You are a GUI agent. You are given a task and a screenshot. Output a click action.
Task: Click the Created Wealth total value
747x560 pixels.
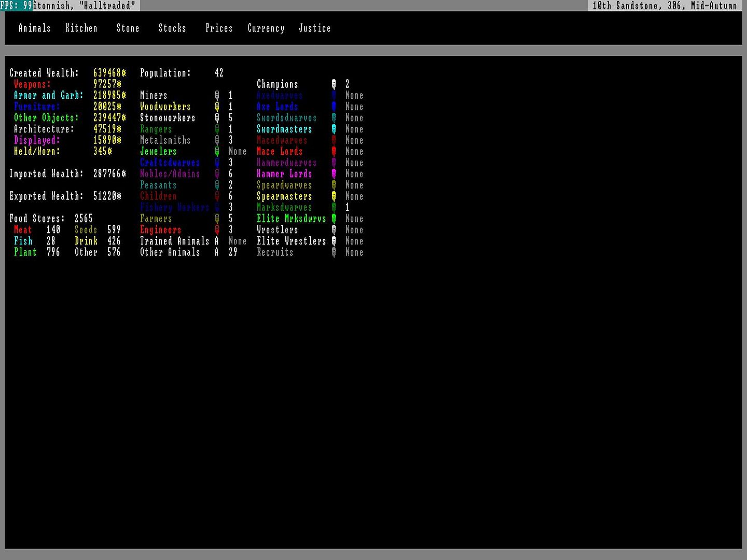click(109, 73)
